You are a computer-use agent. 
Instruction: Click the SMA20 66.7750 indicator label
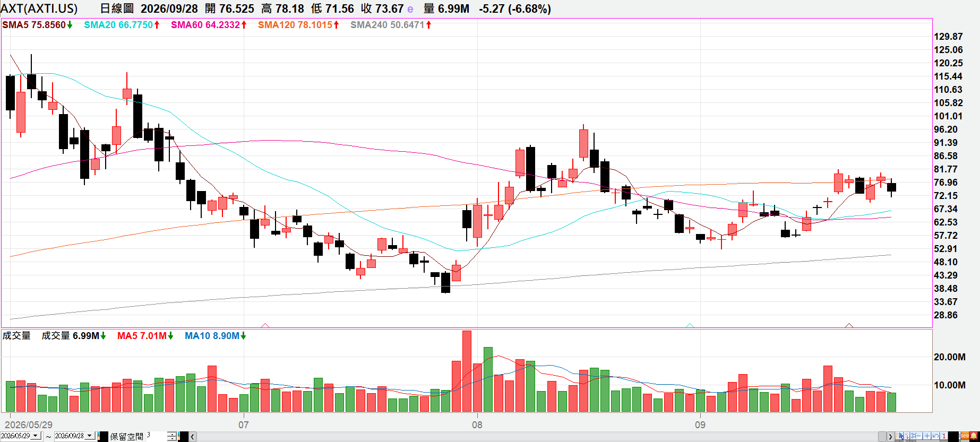[122, 25]
